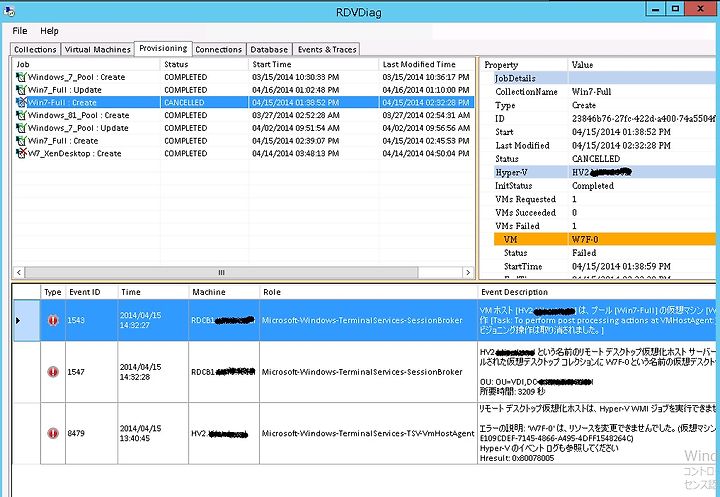
Task: Open the Database tab
Action: point(269,49)
